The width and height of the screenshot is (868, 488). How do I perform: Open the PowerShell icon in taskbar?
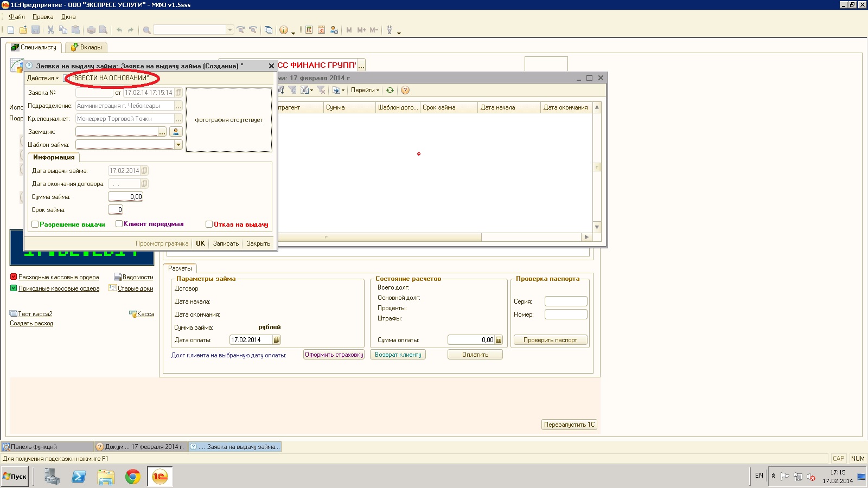tap(79, 477)
